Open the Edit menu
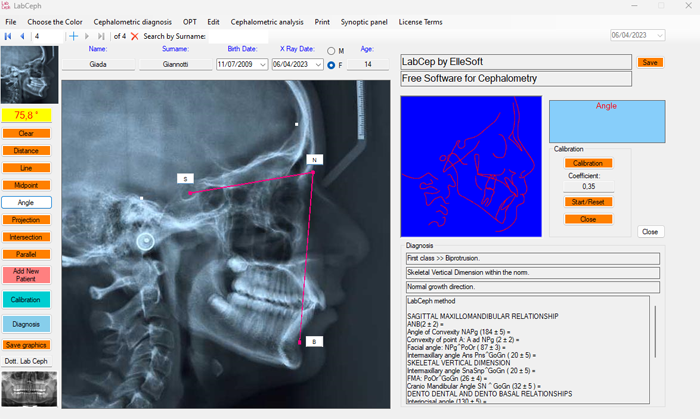 tap(213, 22)
